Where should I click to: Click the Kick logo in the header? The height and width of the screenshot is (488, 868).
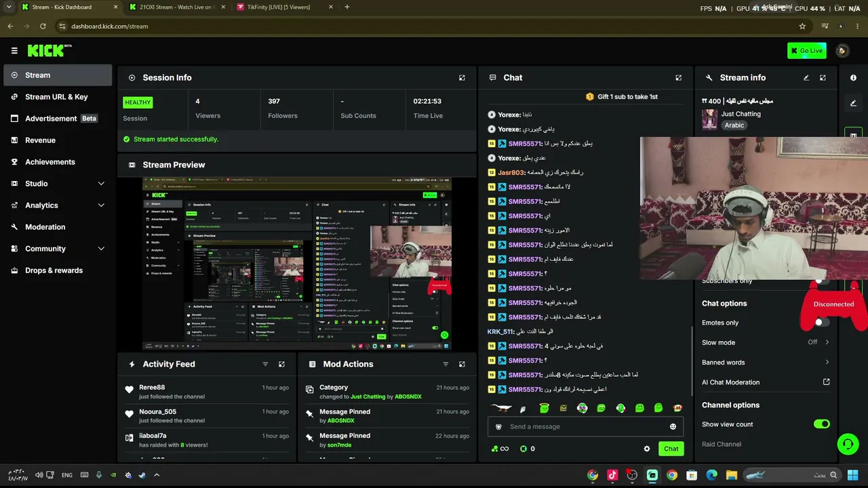(49, 50)
